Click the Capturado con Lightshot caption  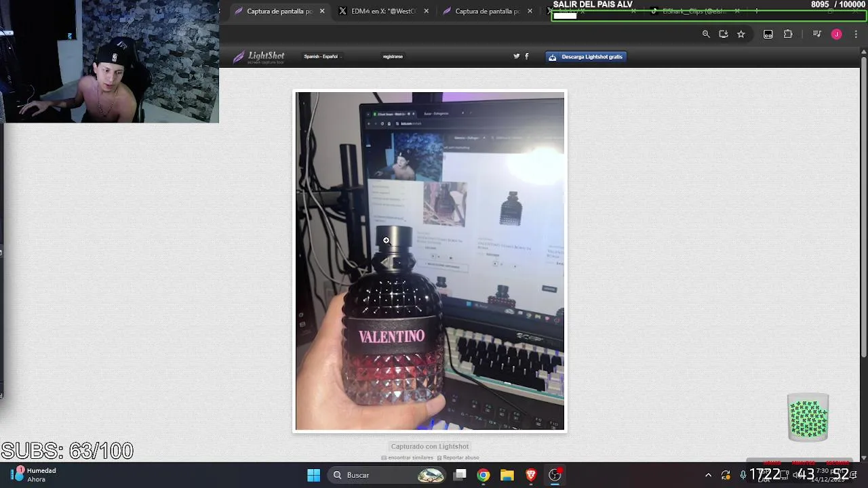[x=430, y=447]
